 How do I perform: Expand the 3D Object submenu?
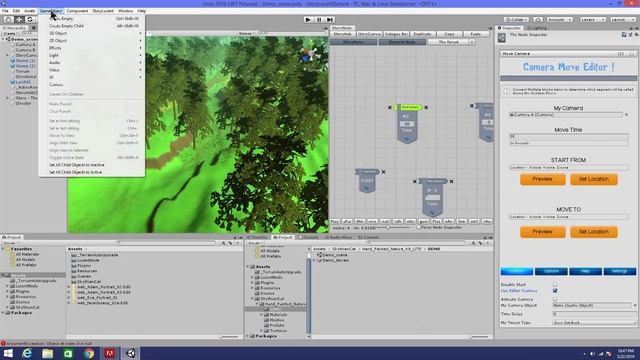coord(92,33)
